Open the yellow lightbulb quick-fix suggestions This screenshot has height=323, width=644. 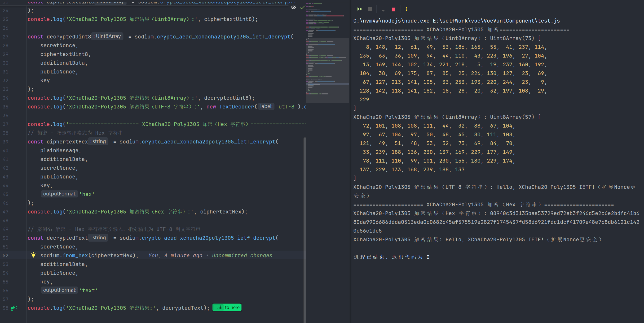click(x=33, y=255)
